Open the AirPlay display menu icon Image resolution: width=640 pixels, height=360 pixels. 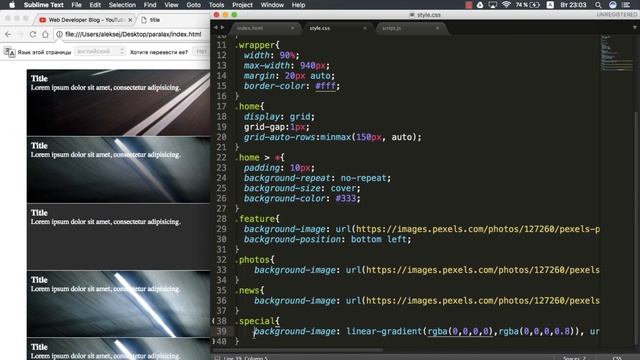493,5
